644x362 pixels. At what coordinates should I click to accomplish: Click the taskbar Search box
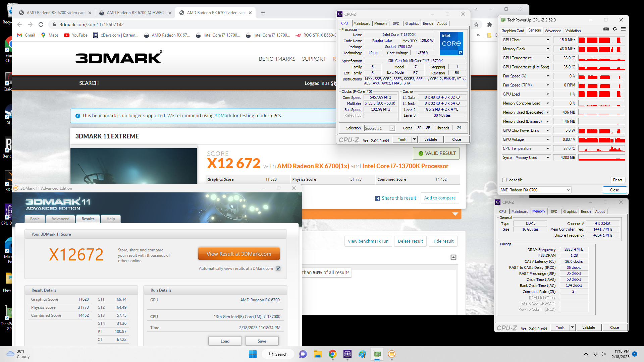point(278,354)
